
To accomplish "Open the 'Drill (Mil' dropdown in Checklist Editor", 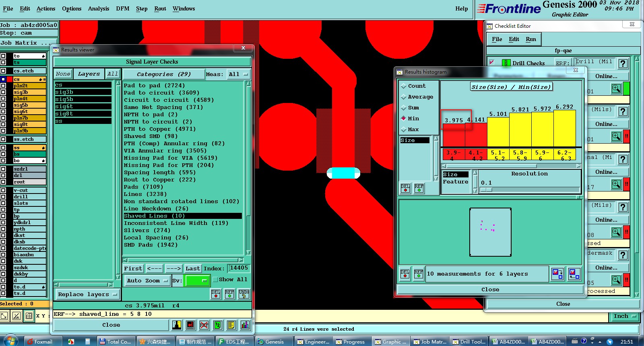I will click(595, 62).
